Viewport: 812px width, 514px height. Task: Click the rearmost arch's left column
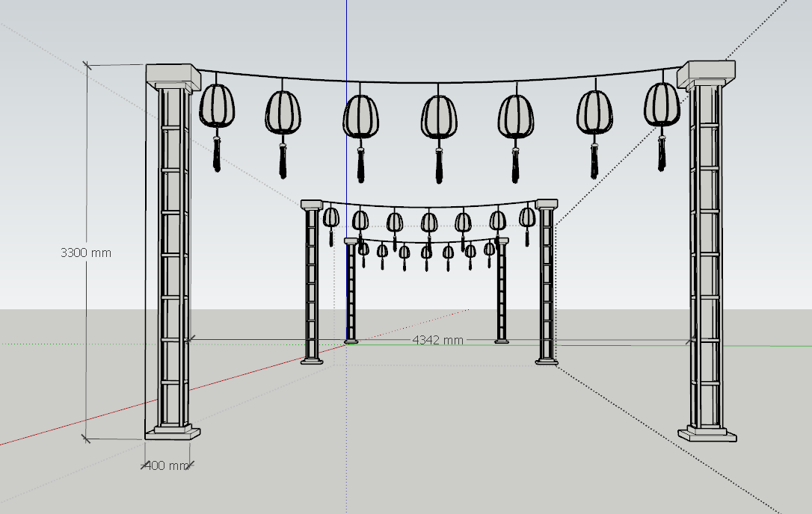351,291
